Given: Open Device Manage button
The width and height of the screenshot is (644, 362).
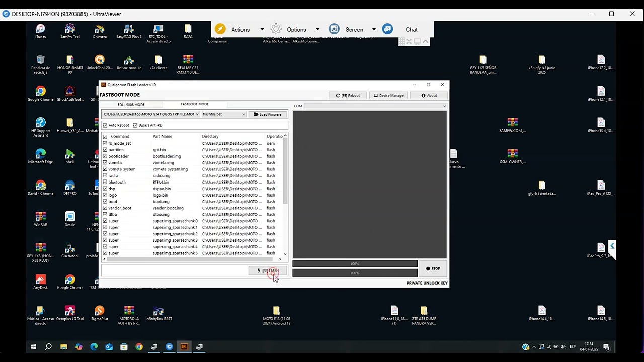Looking at the screenshot, I should coord(388,95).
